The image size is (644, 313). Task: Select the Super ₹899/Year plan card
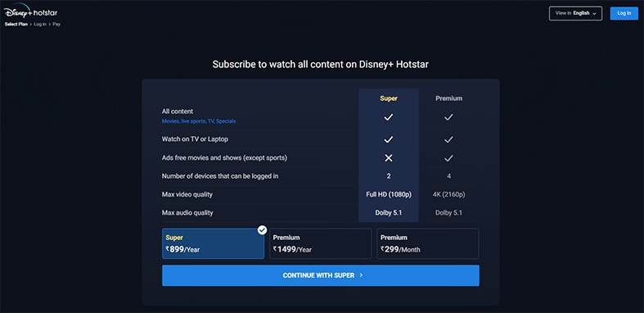point(213,243)
